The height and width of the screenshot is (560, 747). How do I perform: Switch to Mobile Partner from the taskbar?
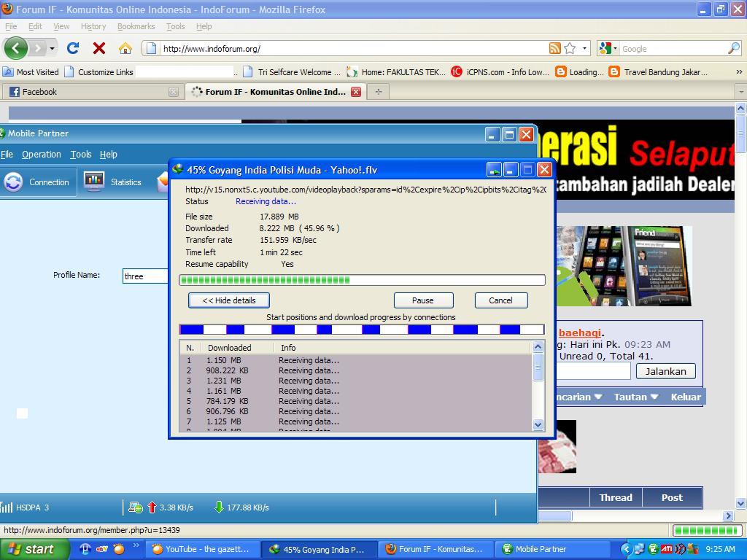click(552, 549)
